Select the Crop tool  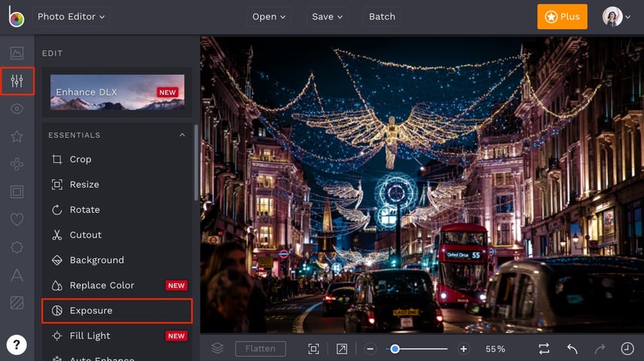point(117,159)
